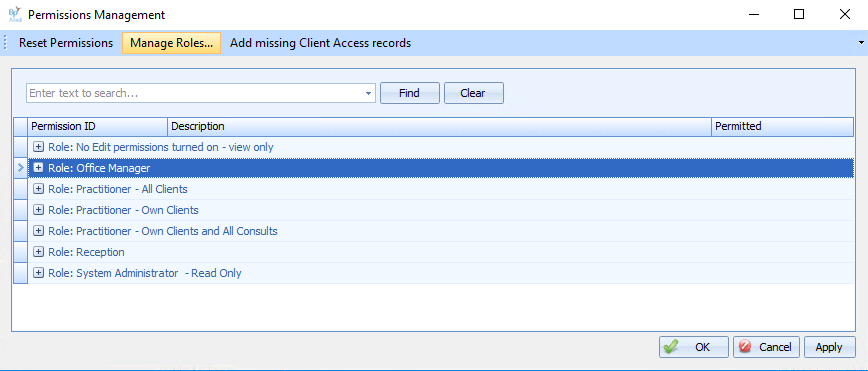
Task: Click the Find button
Action: coord(409,93)
